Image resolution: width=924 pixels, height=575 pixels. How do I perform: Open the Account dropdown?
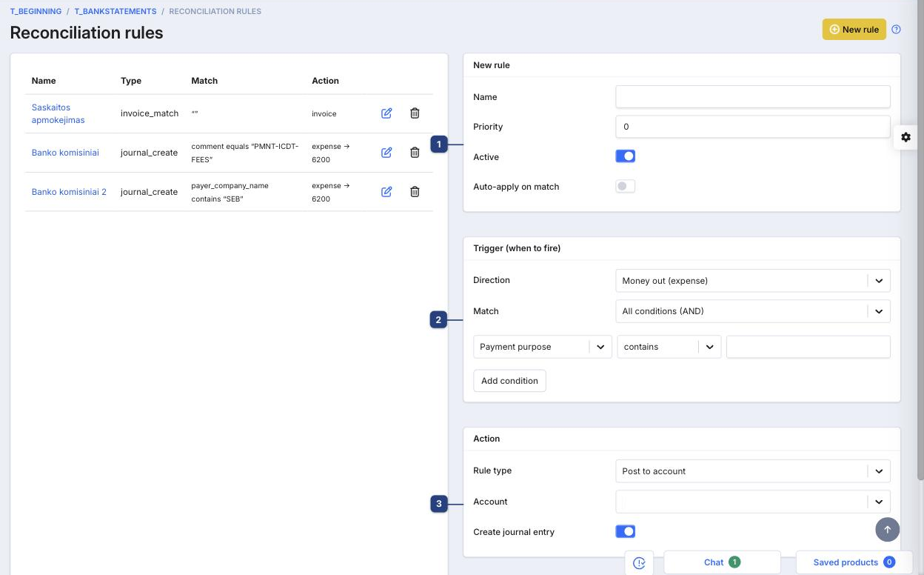(753, 502)
